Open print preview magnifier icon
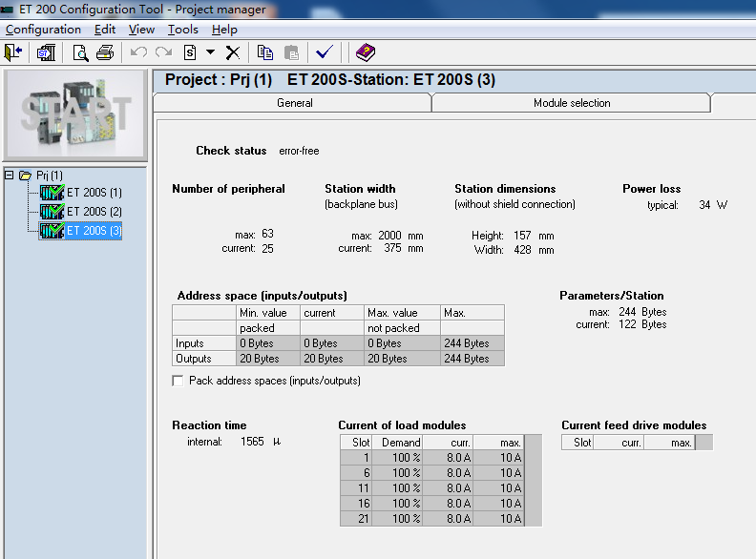This screenshot has width=756, height=559. point(80,52)
